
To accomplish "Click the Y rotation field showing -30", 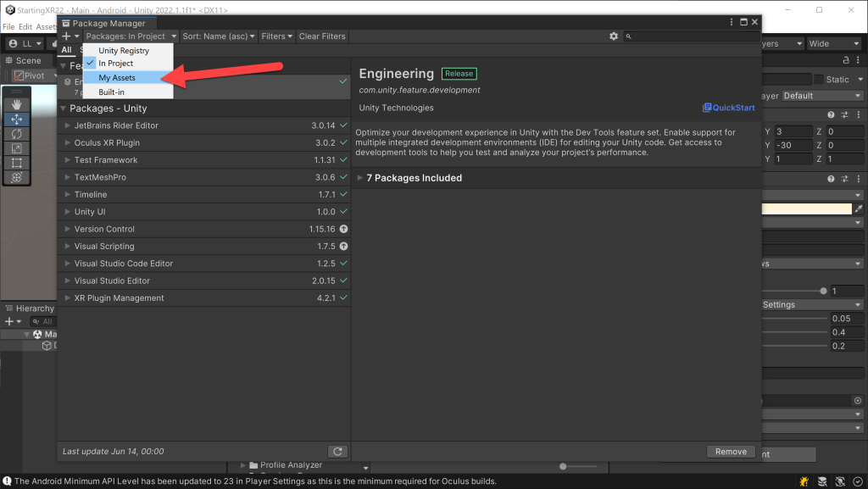I will [x=793, y=145].
